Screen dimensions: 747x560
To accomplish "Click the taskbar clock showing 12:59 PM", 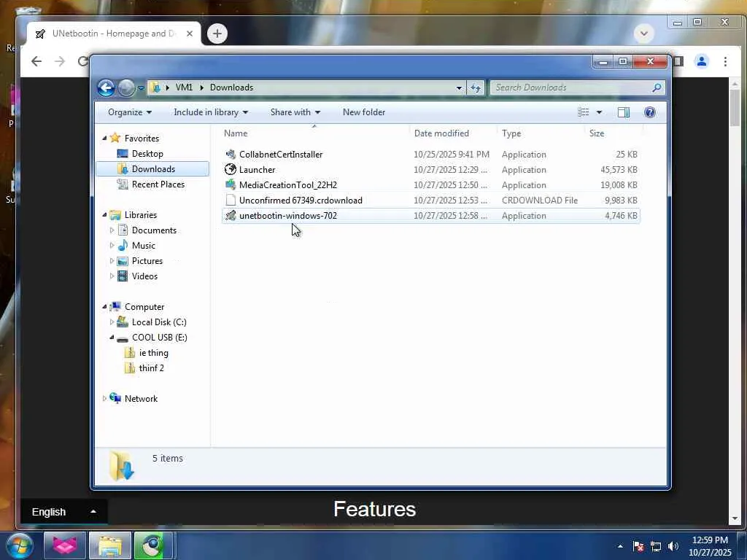I will 710,546.
